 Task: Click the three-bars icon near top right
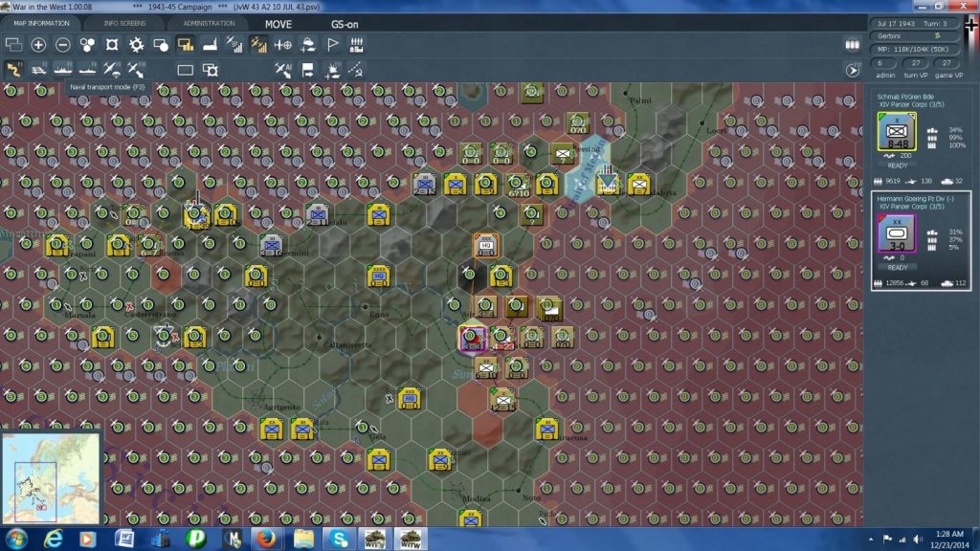pyautogui.click(x=852, y=44)
